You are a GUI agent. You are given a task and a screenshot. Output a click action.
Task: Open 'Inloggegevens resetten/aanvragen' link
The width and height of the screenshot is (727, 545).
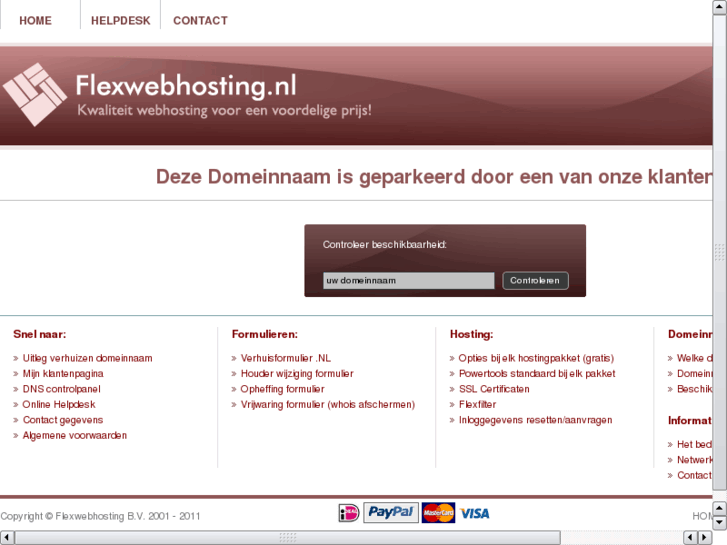pyautogui.click(x=536, y=420)
